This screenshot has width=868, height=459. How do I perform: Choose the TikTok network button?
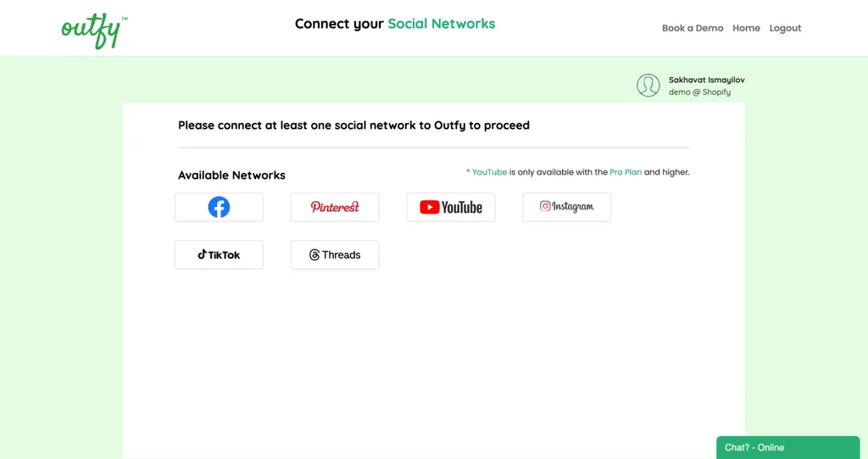(219, 255)
